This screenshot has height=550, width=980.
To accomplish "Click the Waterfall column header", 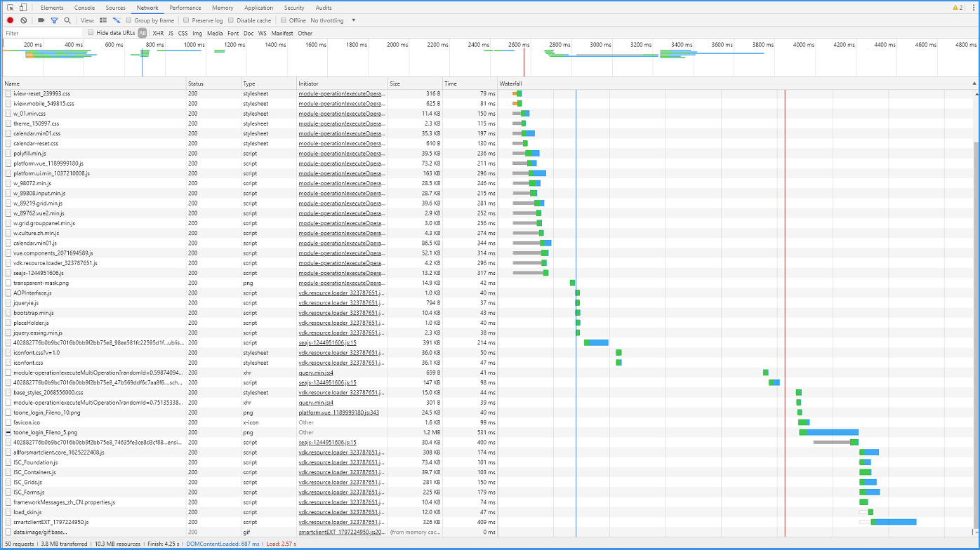I will click(x=737, y=83).
